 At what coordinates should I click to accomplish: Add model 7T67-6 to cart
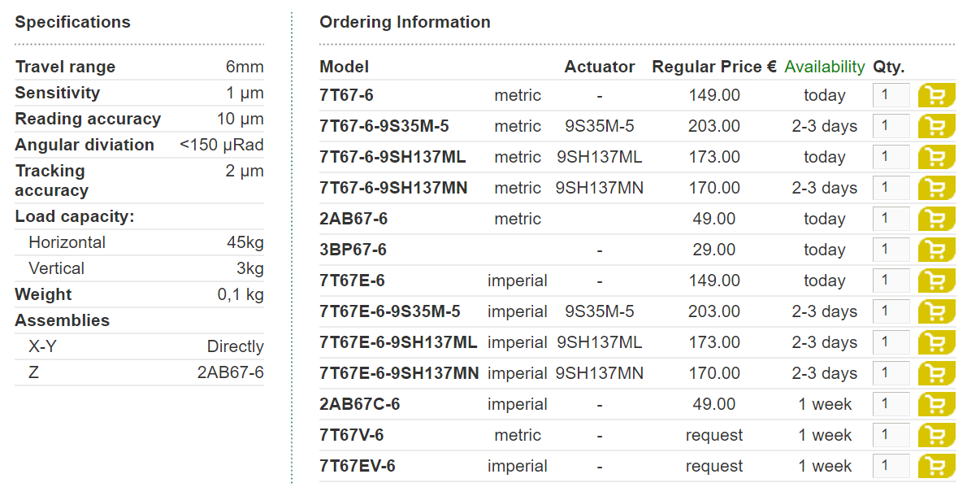(x=936, y=95)
